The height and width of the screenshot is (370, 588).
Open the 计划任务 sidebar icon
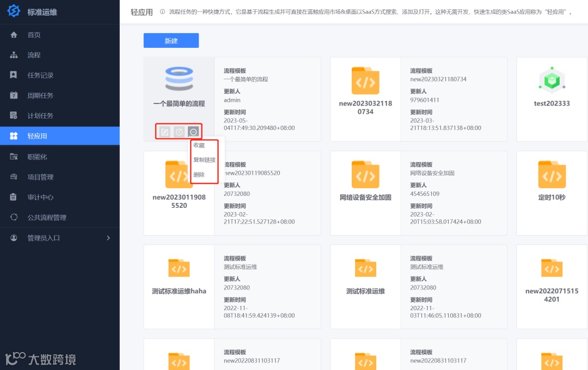[x=14, y=115]
